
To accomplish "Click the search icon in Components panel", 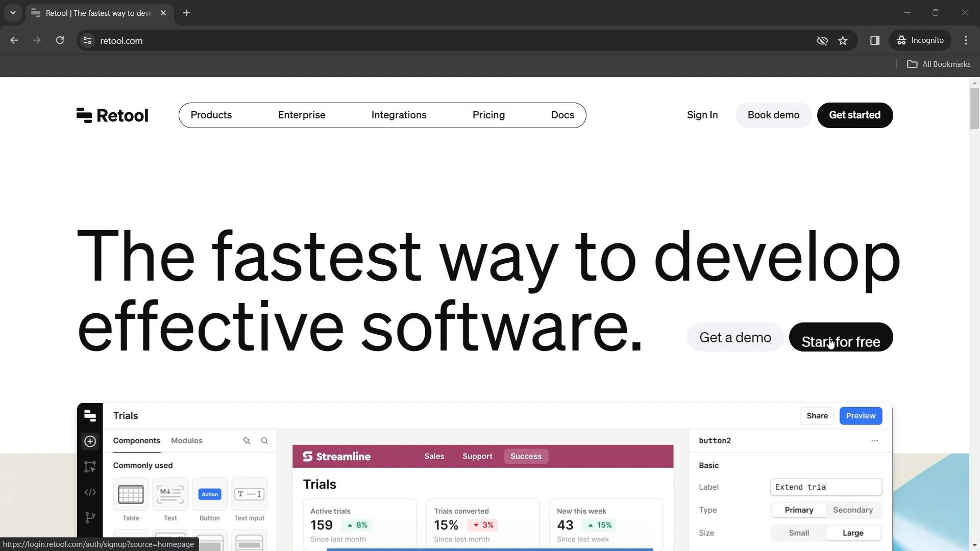I will coord(264,441).
